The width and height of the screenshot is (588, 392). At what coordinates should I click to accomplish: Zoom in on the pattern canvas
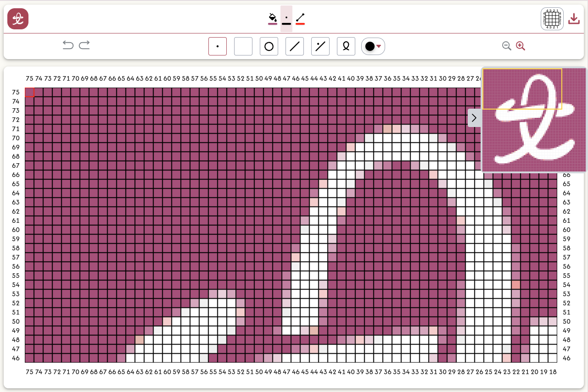tap(520, 46)
